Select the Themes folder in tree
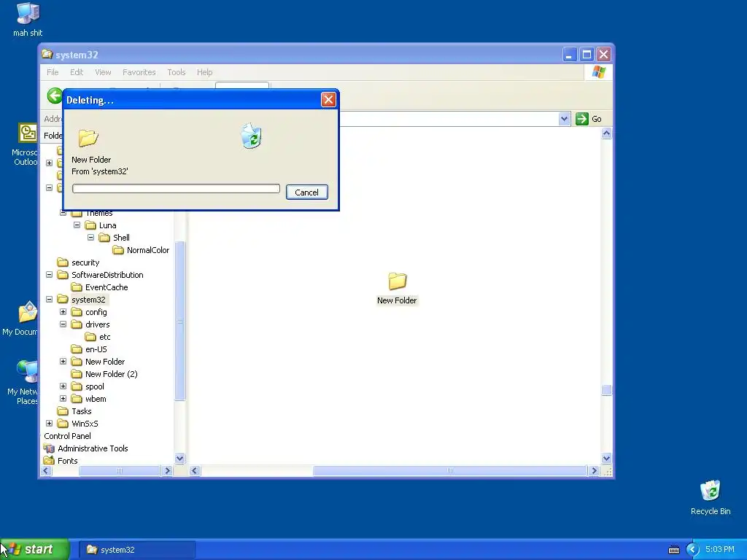The image size is (747, 560). (98, 213)
